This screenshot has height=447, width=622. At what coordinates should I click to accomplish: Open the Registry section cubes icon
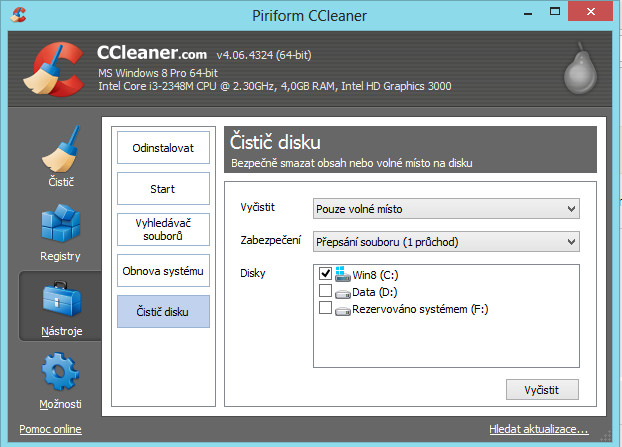[61, 223]
